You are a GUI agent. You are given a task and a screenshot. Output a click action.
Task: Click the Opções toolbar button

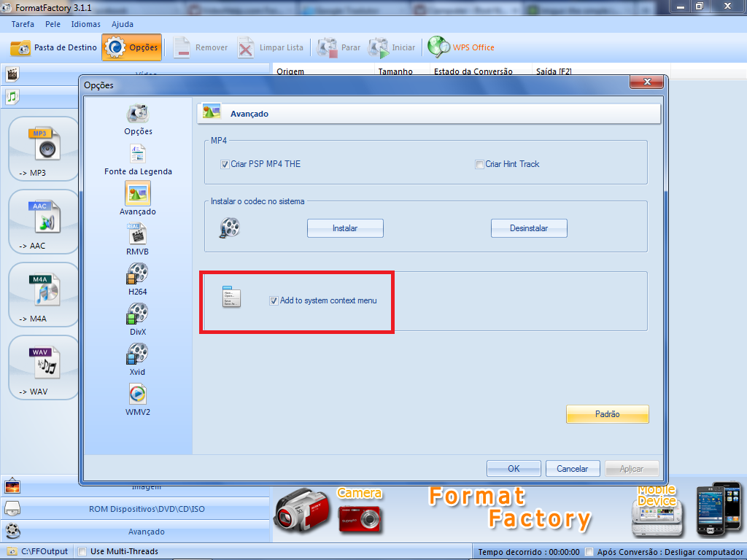coord(132,47)
